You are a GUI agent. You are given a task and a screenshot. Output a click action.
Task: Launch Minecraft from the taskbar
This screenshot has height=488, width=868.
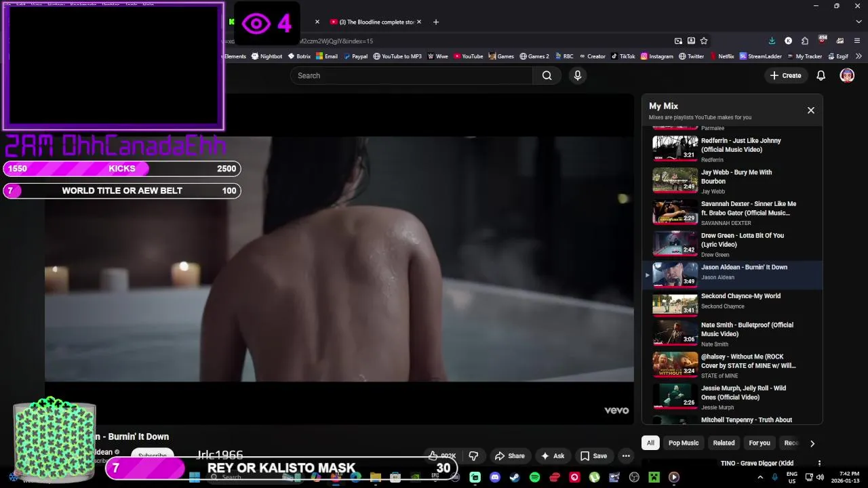coord(654,477)
